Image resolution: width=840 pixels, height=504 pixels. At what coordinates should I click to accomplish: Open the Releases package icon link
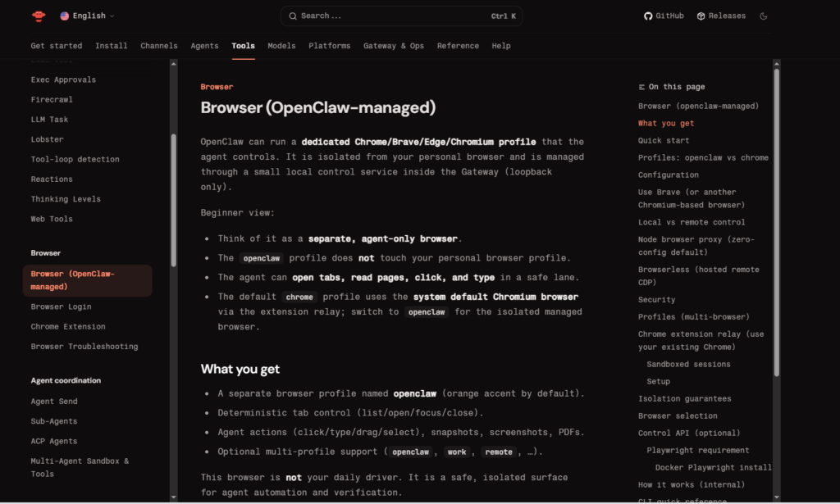point(701,16)
